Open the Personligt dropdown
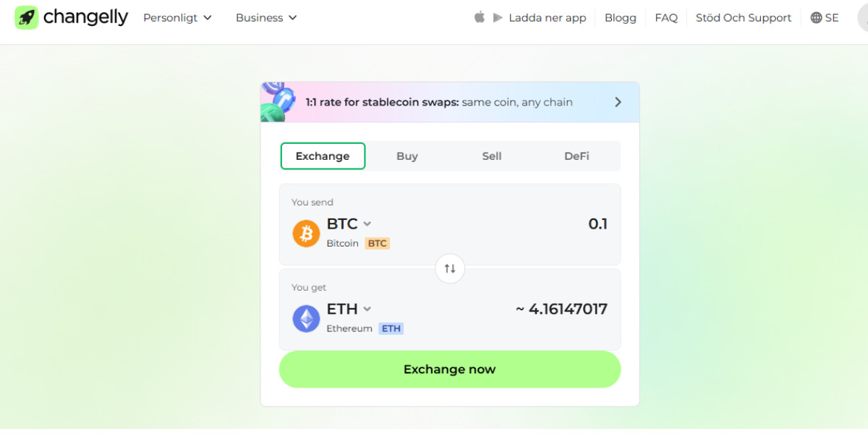The width and height of the screenshot is (868, 434). pyautogui.click(x=177, y=17)
